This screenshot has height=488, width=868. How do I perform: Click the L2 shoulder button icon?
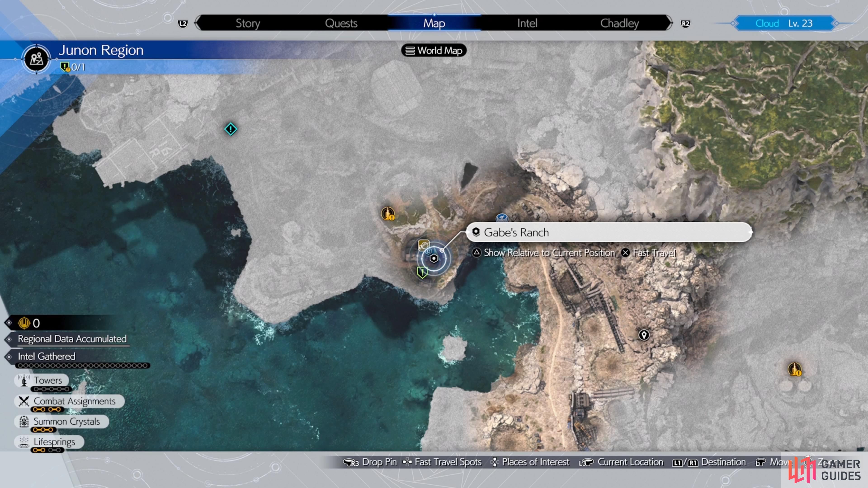coord(183,23)
